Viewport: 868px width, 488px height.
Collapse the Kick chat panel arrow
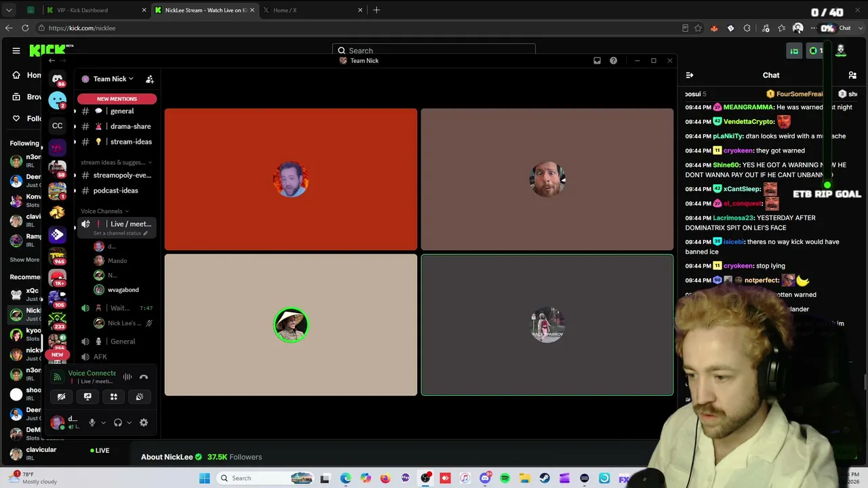click(690, 75)
